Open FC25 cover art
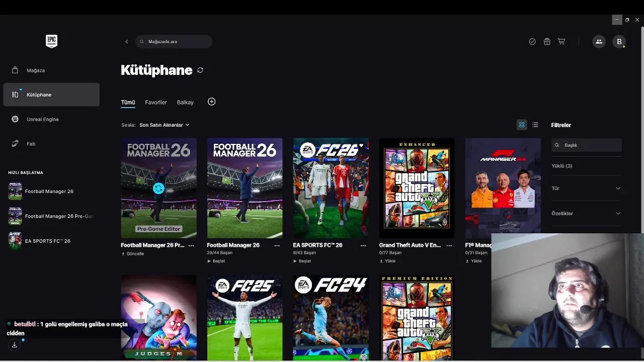The height and width of the screenshot is (362, 644). [245, 318]
